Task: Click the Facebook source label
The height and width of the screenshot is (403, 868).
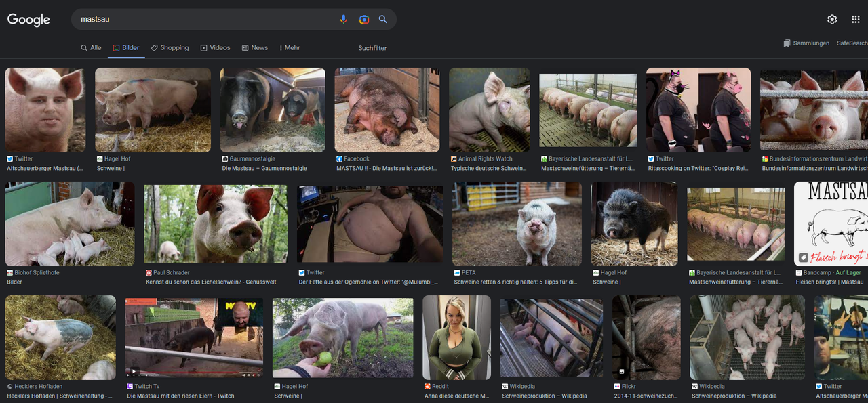Action: [x=353, y=159]
